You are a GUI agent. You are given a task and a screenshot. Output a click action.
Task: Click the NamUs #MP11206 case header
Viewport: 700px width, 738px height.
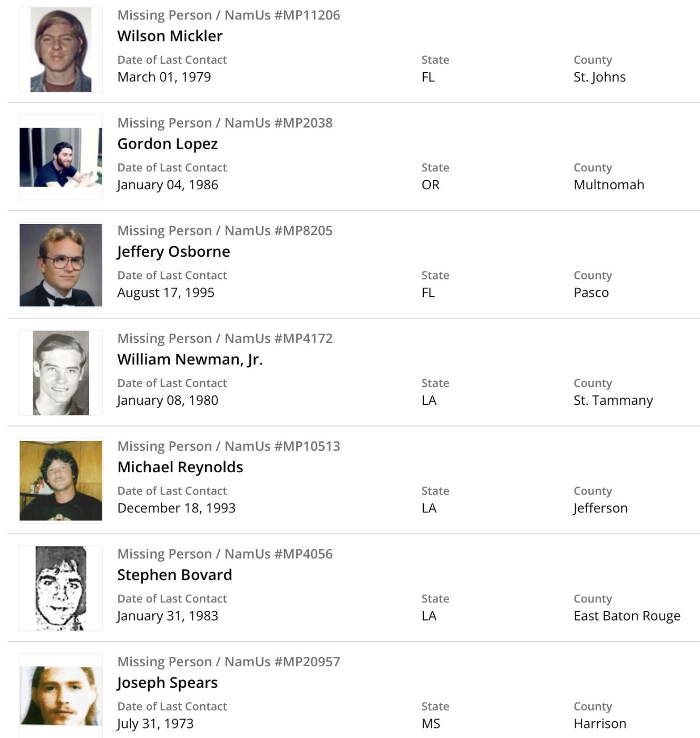(228, 15)
